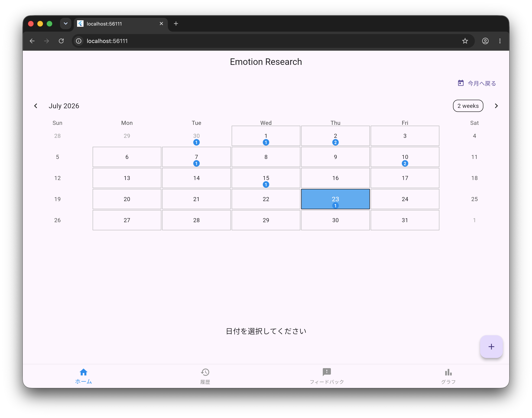The height and width of the screenshot is (418, 532).
Task: Select Saturday July 4
Action: (x=474, y=136)
